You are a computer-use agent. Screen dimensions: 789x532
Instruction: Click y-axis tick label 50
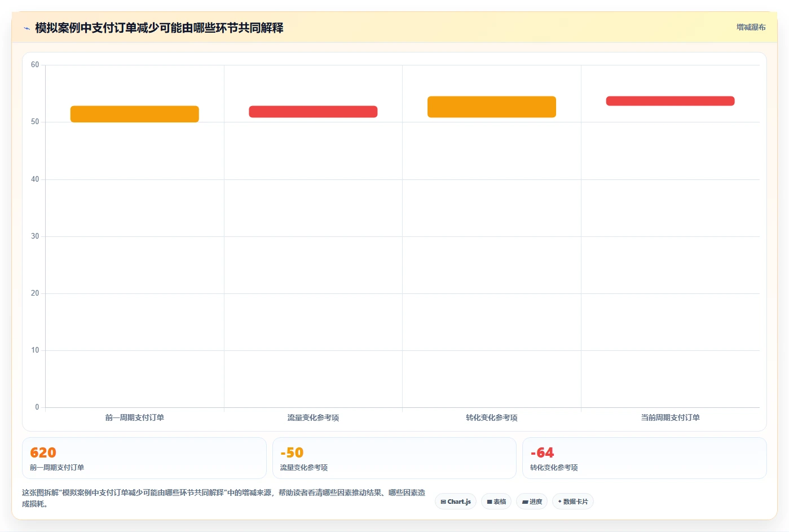tap(35, 122)
